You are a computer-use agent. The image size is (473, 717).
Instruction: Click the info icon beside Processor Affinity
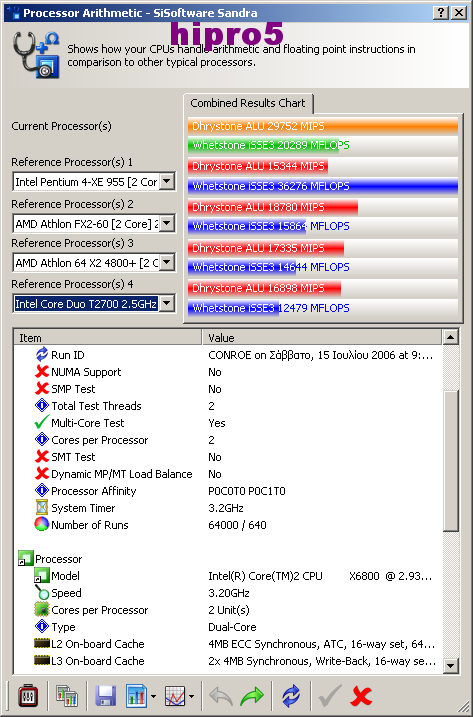tap(42, 490)
